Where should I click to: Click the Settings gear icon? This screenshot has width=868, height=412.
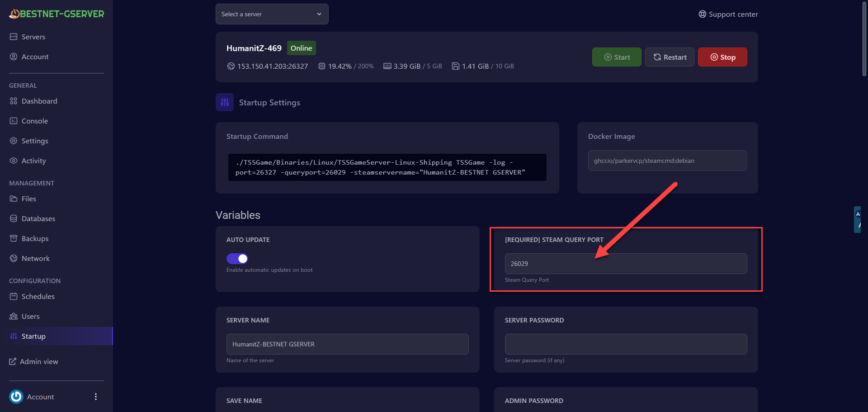click(x=14, y=141)
